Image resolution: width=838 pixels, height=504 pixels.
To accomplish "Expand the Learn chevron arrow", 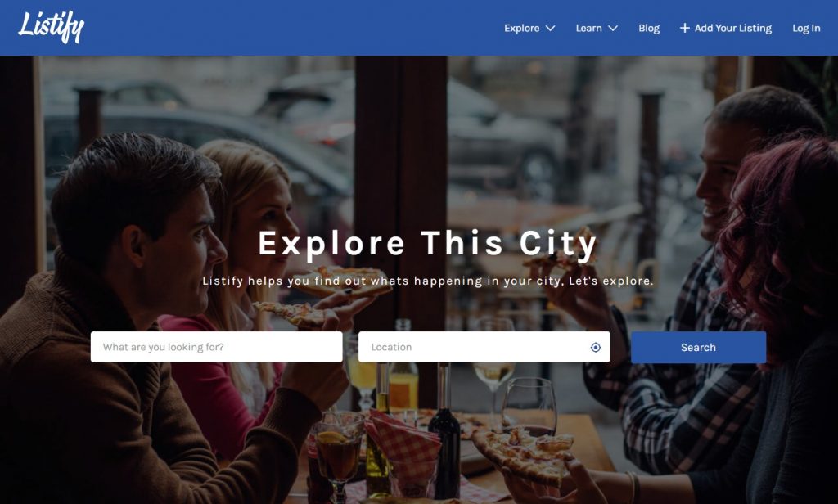I will 613,29.
